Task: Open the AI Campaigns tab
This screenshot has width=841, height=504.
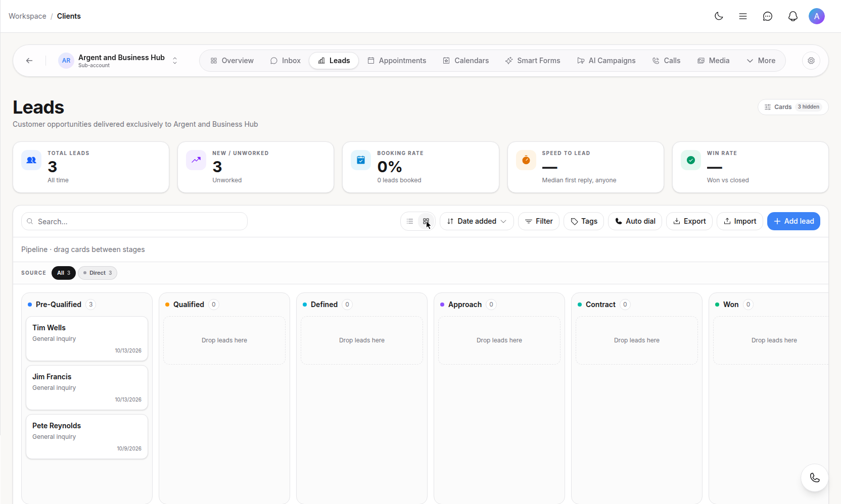Action: coord(606,61)
